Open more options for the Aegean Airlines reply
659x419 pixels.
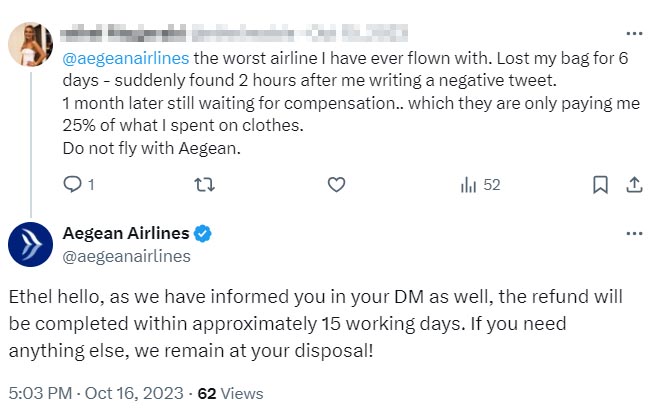coord(633,233)
